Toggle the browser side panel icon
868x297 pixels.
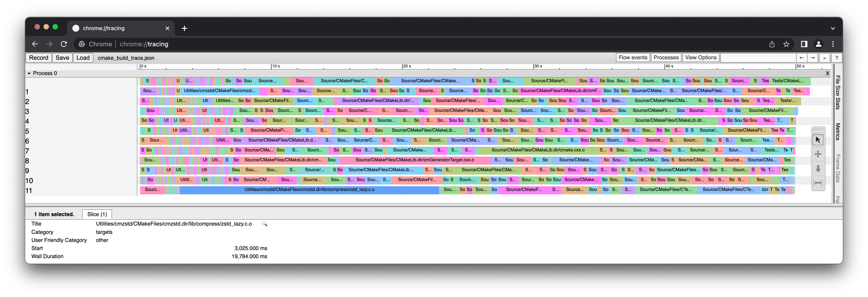point(804,44)
